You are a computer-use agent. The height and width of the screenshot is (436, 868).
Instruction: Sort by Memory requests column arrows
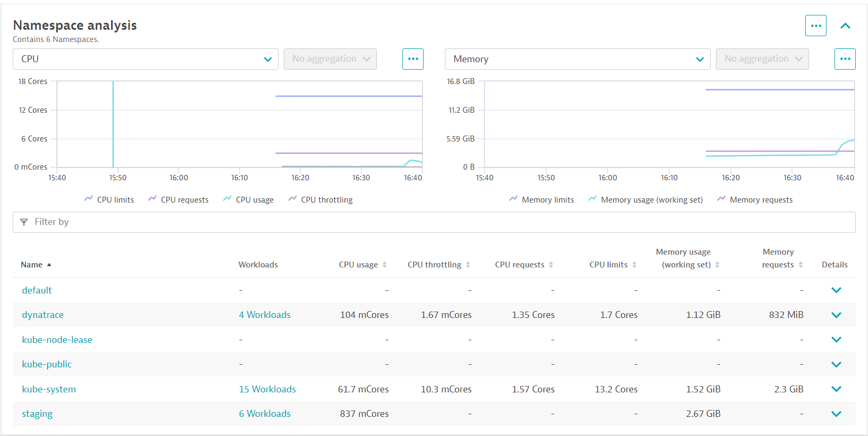[800, 265]
